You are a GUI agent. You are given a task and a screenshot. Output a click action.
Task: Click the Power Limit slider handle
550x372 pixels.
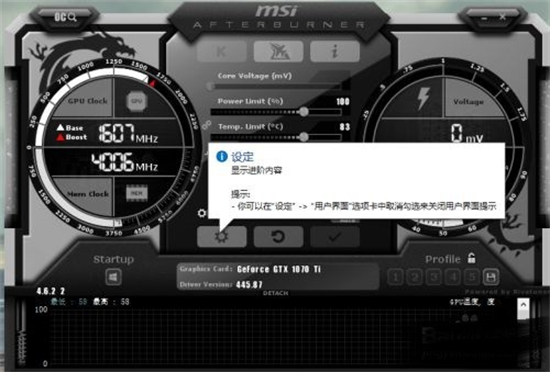click(304, 112)
